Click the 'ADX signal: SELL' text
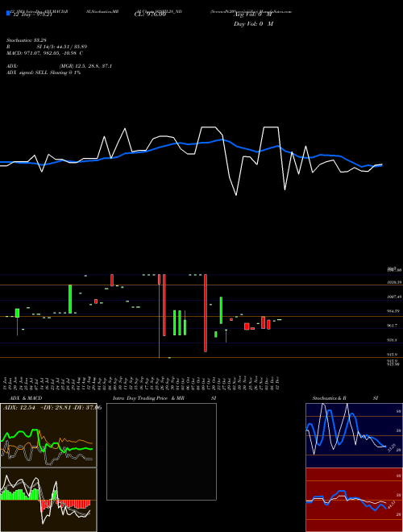Image resolution: width=403 pixels, height=532 pixels. click(44, 73)
